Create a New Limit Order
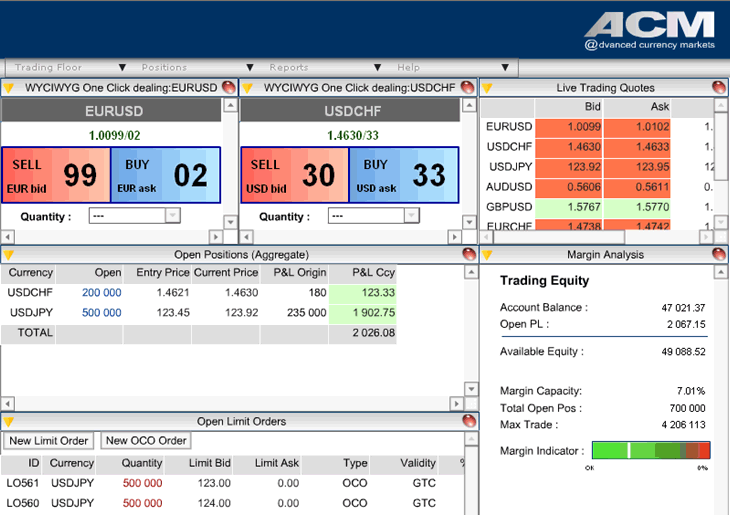The height and width of the screenshot is (515, 730). point(48,440)
